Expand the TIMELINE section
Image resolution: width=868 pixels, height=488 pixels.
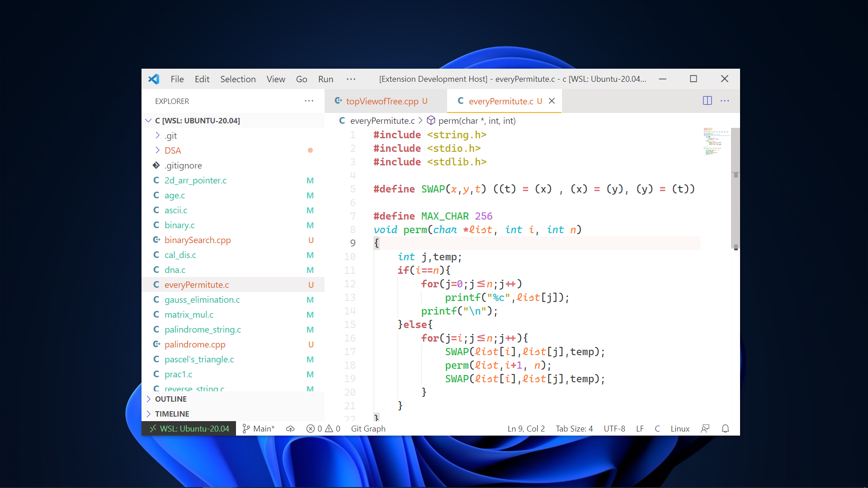pyautogui.click(x=233, y=414)
